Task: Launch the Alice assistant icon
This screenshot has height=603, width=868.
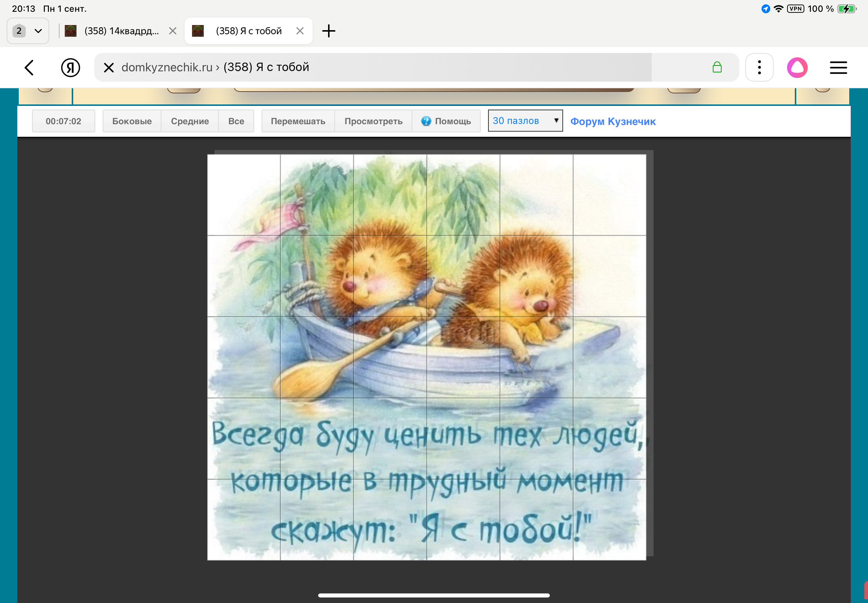Action: [x=797, y=68]
